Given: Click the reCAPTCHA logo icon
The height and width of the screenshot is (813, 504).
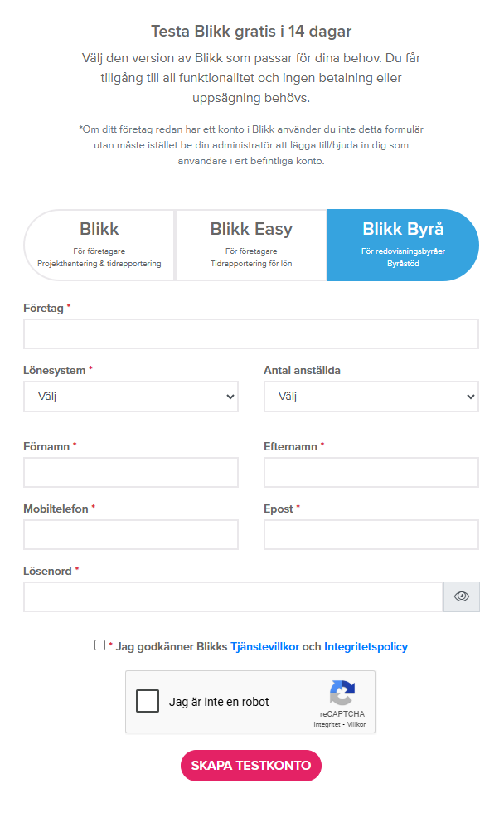Looking at the screenshot, I should [342, 693].
